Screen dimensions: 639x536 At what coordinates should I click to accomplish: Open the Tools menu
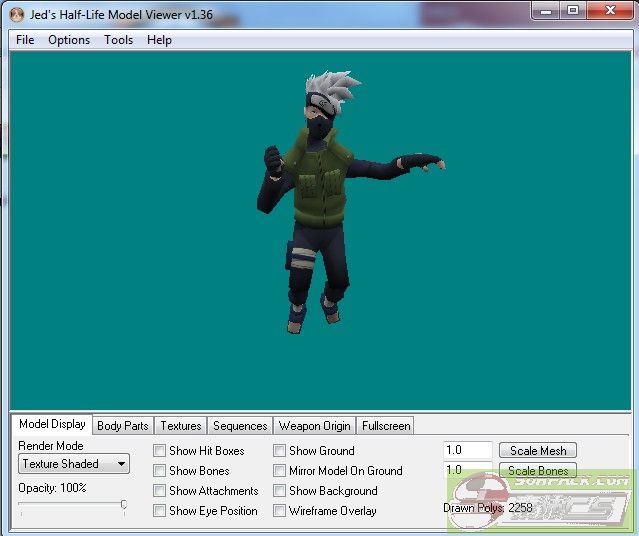tap(118, 40)
